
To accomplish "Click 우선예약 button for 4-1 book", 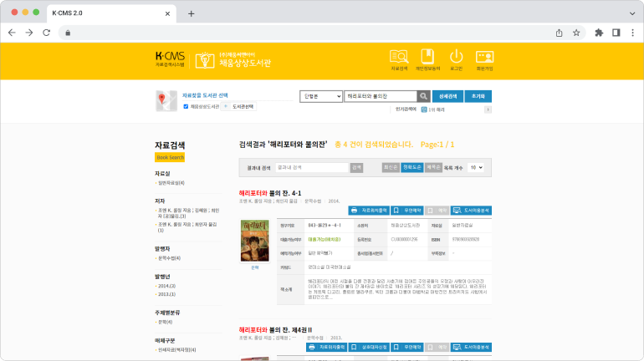I will coord(407,211).
